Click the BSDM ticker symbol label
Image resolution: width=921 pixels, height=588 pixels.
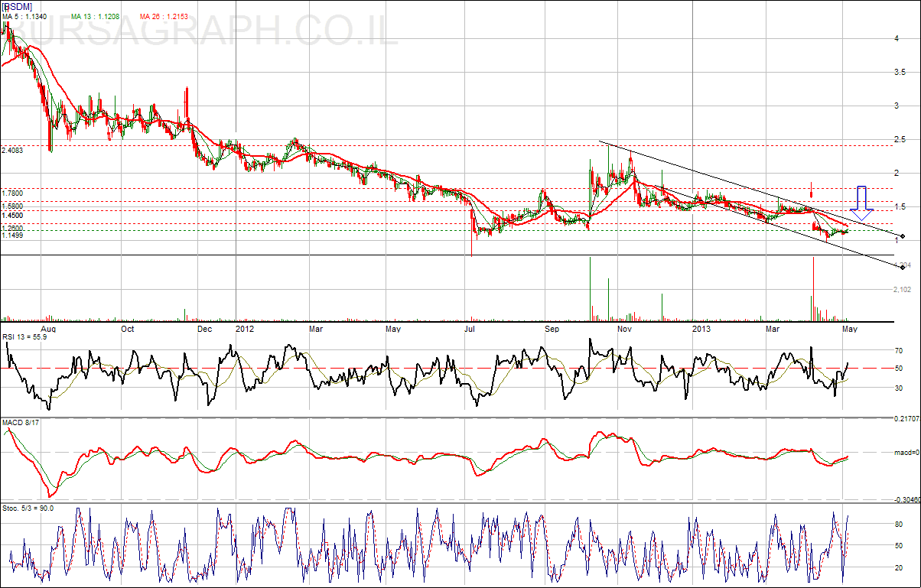point(17,6)
